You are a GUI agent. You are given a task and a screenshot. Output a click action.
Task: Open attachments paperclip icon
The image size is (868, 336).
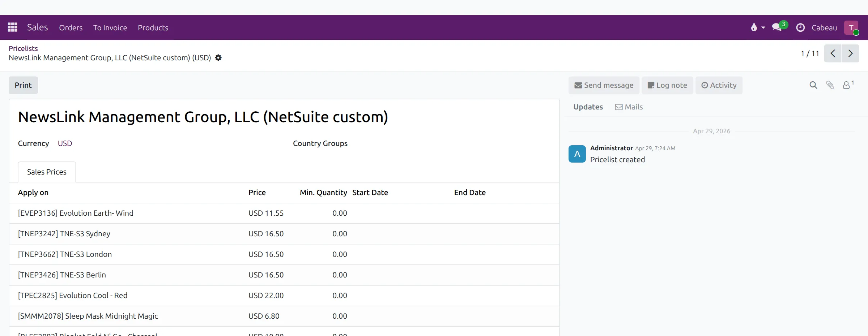point(830,85)
